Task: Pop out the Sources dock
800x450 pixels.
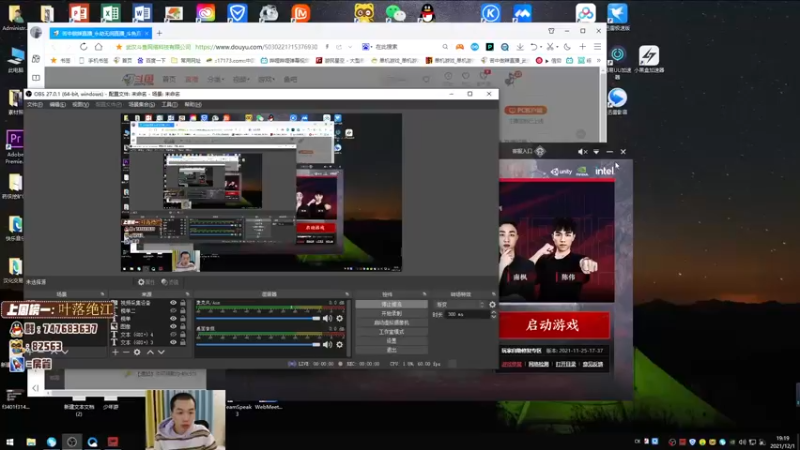Action: pos(187,294)
